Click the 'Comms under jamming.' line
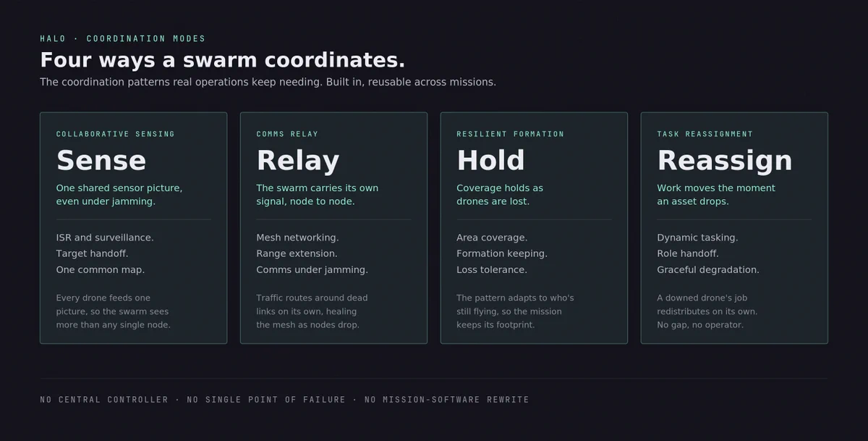The width and height of the screenshot is (868, 441). pos(312,269)
